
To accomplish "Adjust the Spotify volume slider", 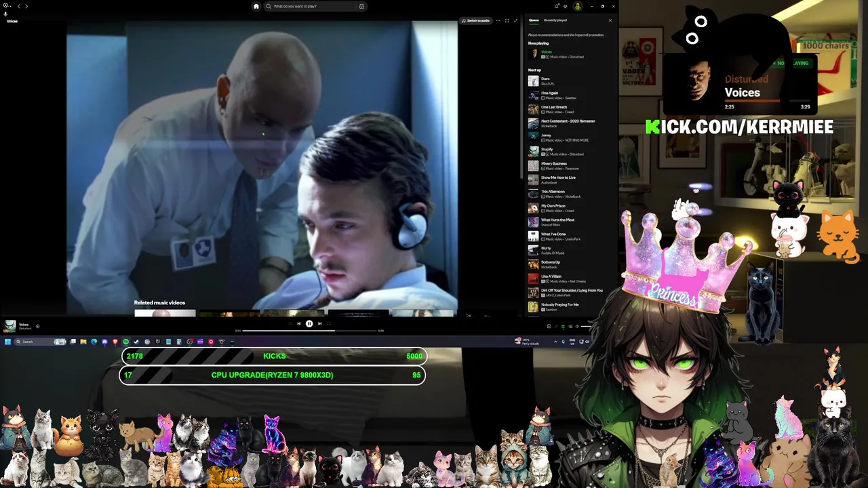I will pos(586,326).
